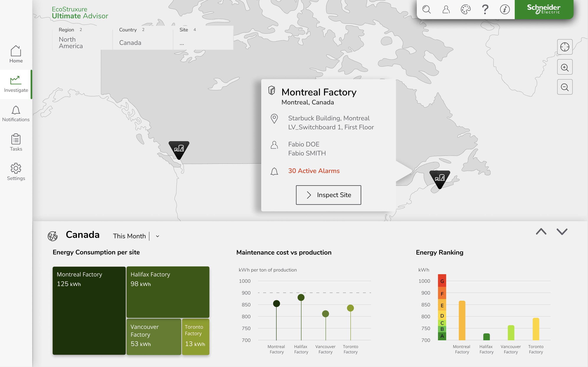The image size is (588, 367).
Task: Open the This Month period dropdown
Action: (136, 236)
